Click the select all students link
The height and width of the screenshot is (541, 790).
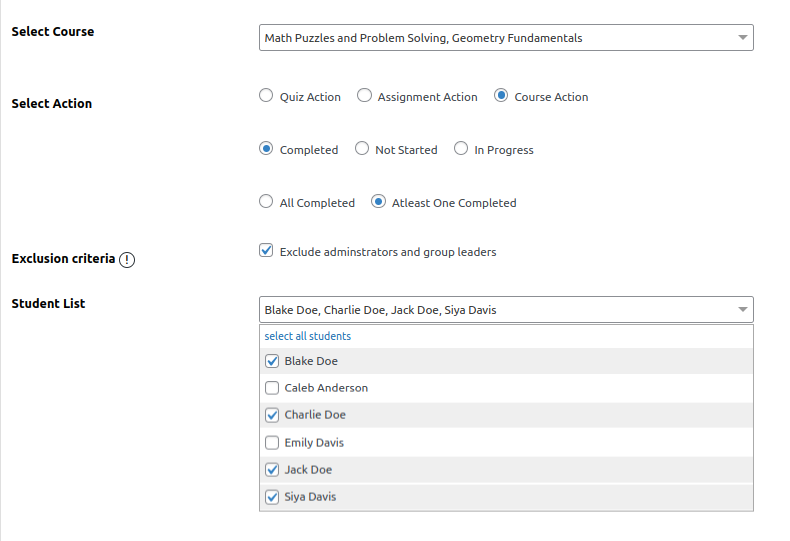[308, 336]
